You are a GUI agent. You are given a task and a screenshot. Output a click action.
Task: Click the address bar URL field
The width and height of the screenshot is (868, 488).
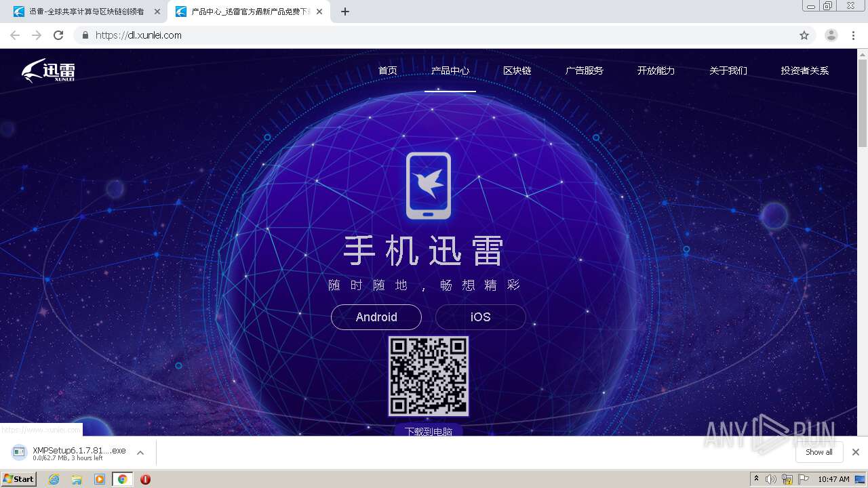click(x=434, y=35)
